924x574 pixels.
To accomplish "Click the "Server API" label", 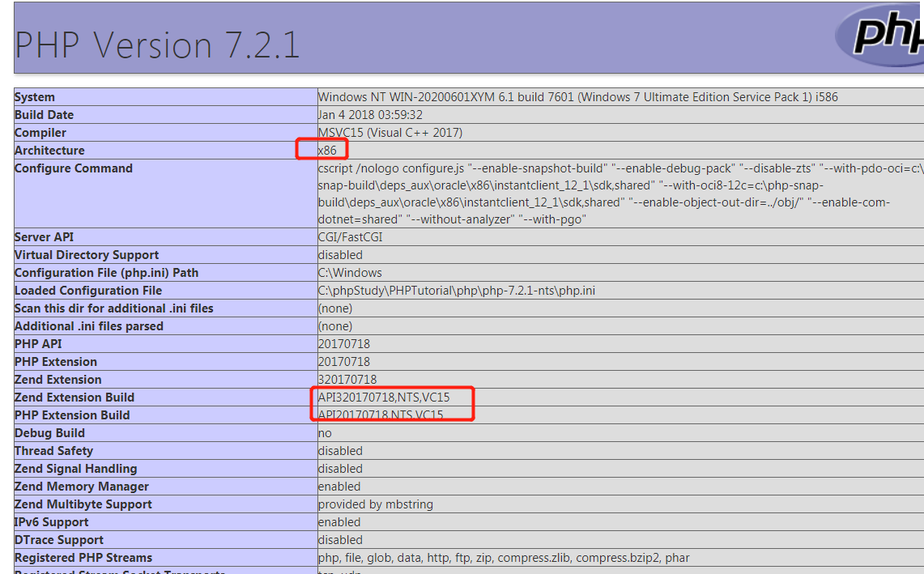I will coord(45,237).
